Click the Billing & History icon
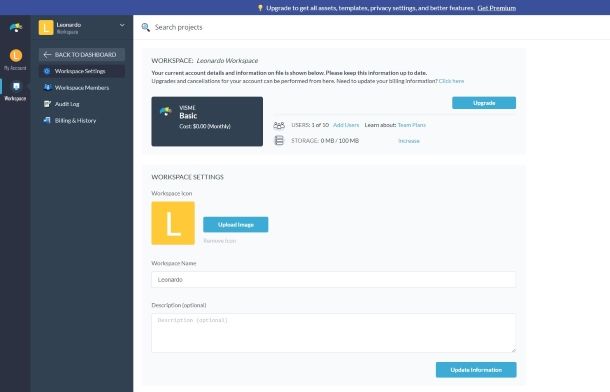The image size is (610, 392). (47, 120)
